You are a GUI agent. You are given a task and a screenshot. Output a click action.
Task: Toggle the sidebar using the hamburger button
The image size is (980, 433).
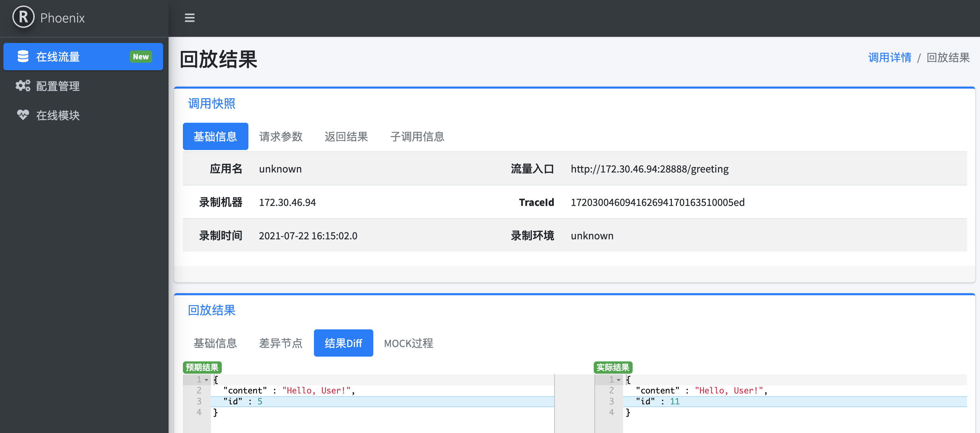(x=189, y=17)
